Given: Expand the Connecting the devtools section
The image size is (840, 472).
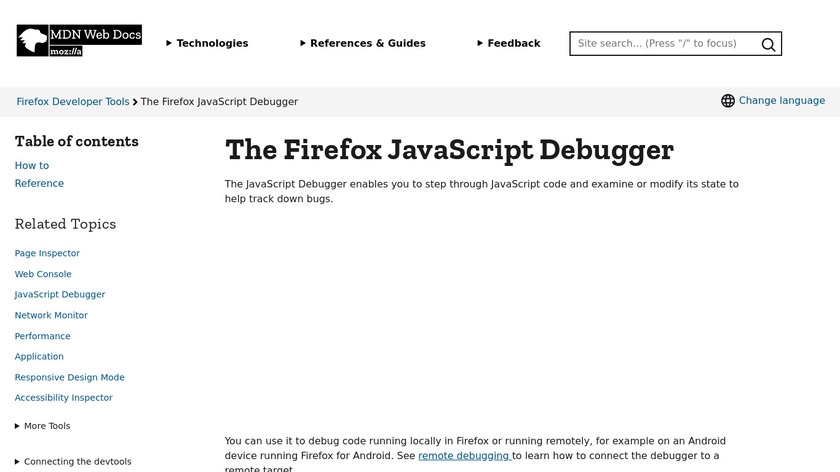Looking at the screenshot, I should click(x=73, y=461).
